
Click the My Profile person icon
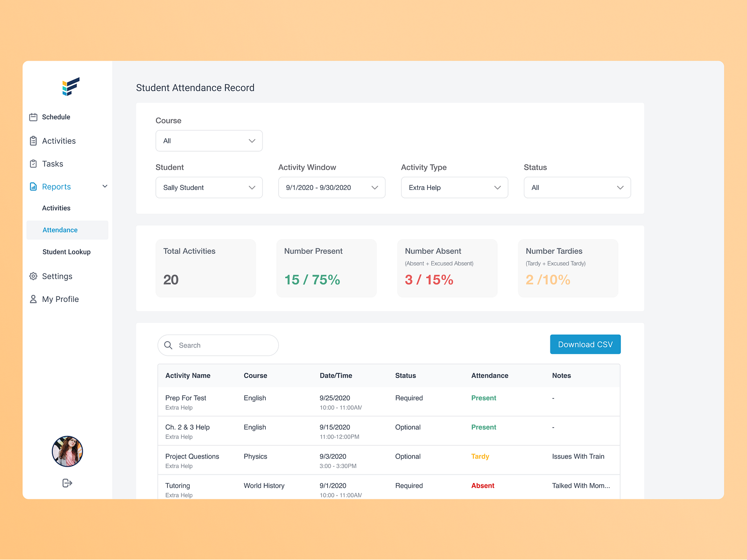pos(33,299)
